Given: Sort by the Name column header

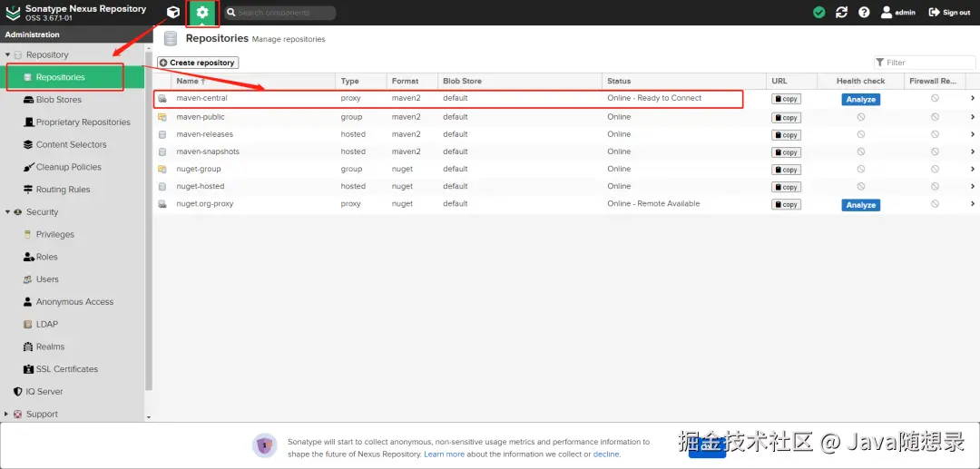Looking at the screenshot, I should [253, 81].
